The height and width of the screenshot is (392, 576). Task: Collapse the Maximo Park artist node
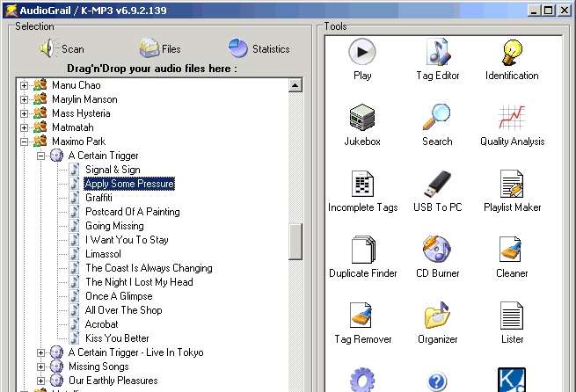[24, 142]
